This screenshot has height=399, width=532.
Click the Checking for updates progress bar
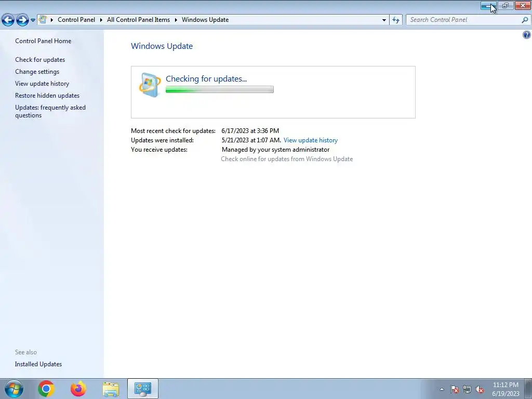[220, 89]
